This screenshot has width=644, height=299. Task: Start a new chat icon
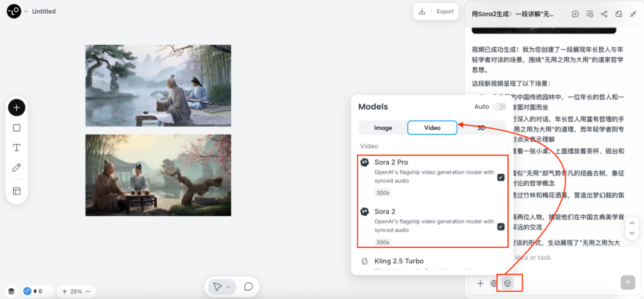575,14
